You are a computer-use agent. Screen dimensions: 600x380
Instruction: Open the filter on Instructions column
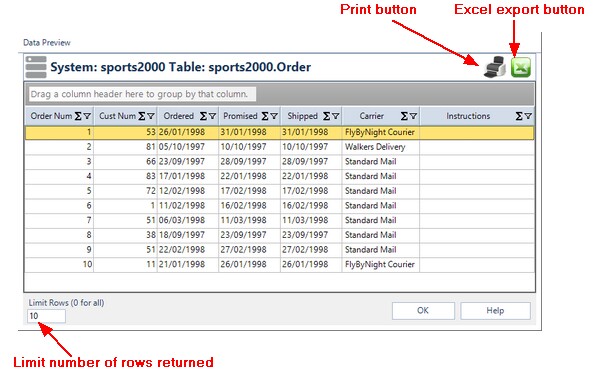coord(528,116)
